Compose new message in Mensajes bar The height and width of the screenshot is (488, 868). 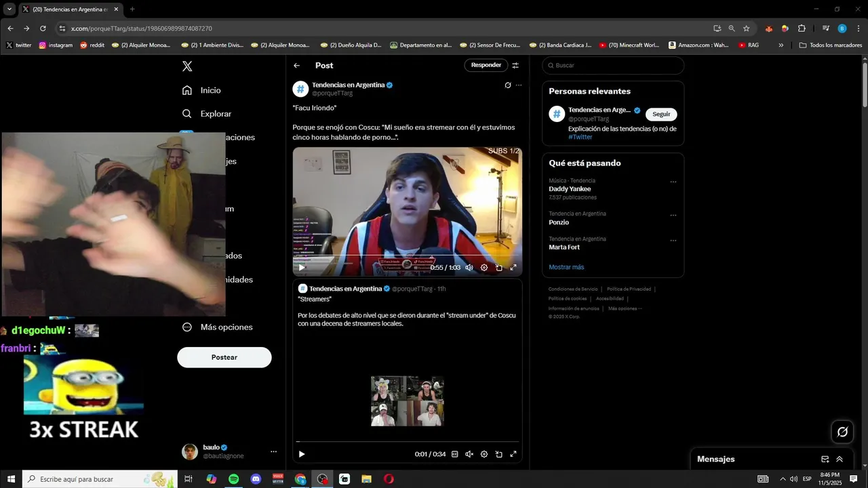pyautogui.click(x=825, y=459)
